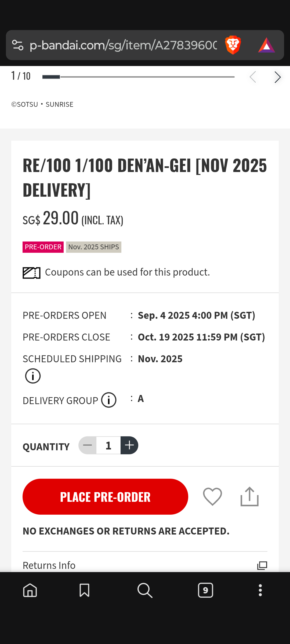The height and width of the screenshot is (644, 290).
Task: Show Scheduled Shipping info icon
Action: click(x=33, y=376)
